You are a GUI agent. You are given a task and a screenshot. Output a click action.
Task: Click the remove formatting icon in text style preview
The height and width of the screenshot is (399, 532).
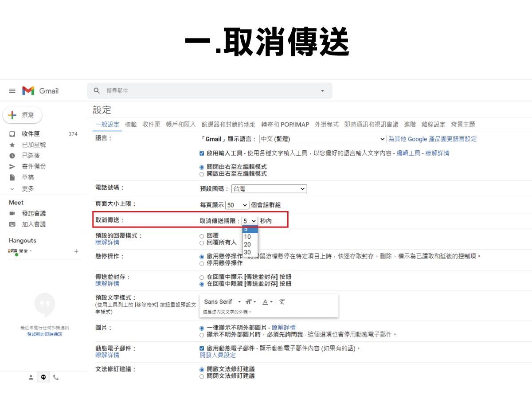(282, 301)
